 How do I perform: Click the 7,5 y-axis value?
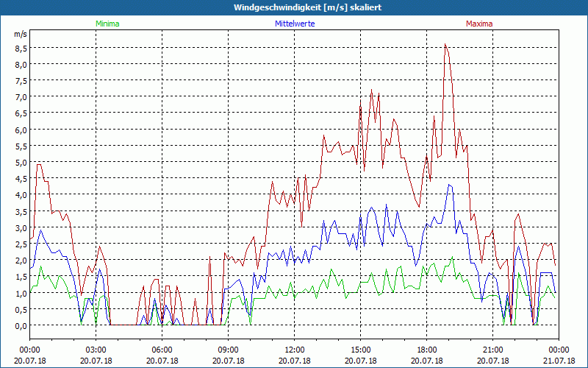tap(21, 81)
